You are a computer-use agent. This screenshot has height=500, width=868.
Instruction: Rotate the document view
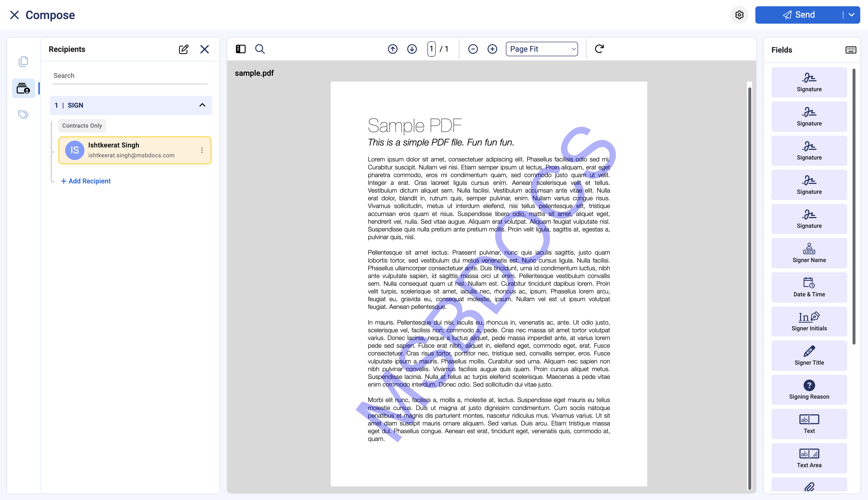point(599,49)
